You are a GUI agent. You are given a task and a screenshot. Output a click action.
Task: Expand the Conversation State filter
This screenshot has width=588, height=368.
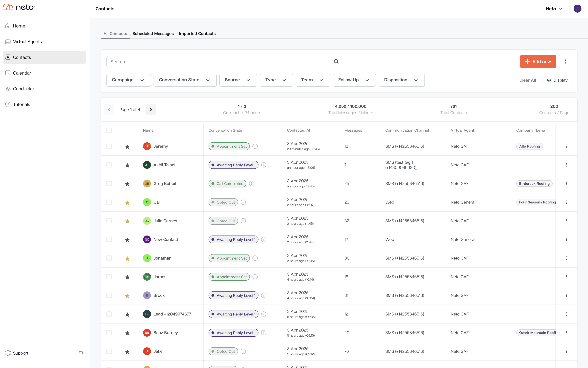point(185,80)
